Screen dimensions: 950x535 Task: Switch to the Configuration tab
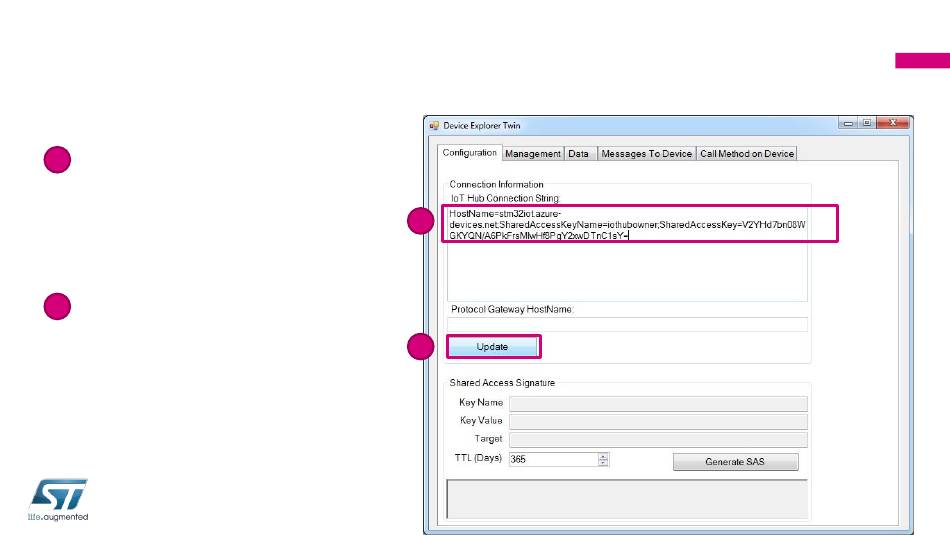[x=470, y=153]
